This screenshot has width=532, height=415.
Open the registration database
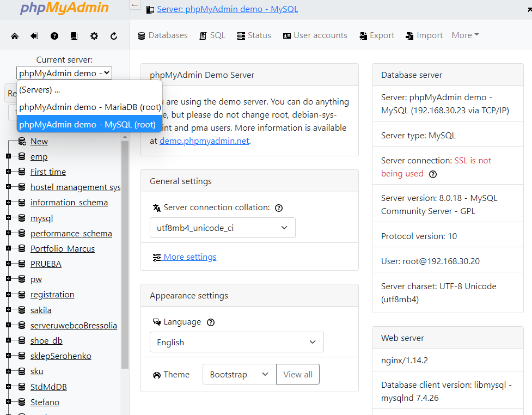point(52,295)
